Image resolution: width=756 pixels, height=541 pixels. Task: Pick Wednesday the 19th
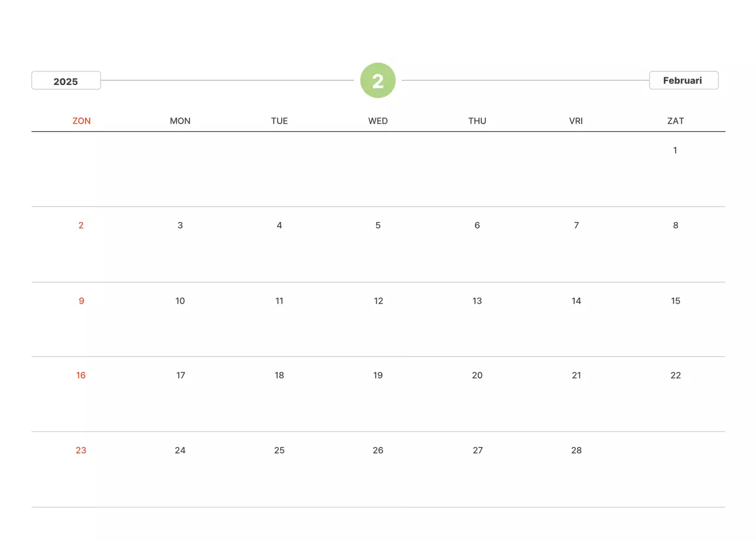[x=378, y=375]
